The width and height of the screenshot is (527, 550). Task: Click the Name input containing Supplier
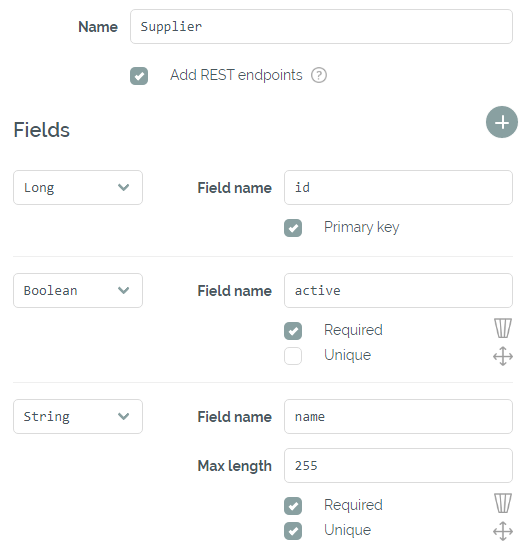coord(321,27)
